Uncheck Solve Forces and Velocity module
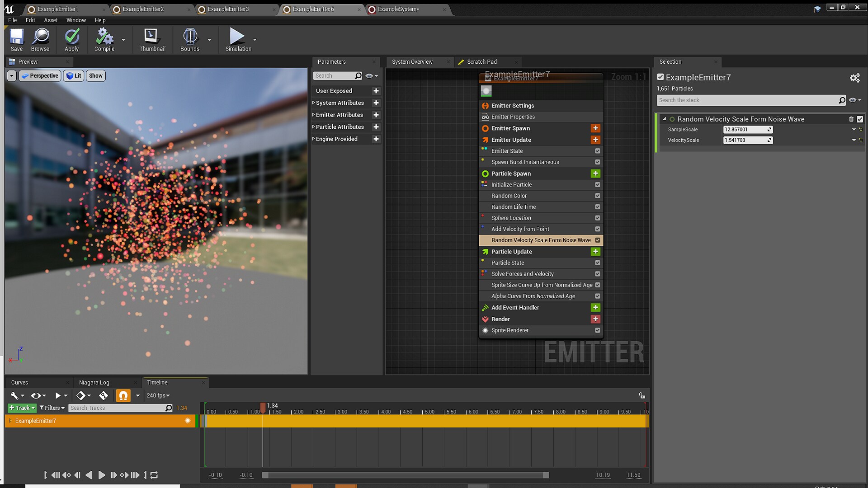The width and height of the screenshot is (868, 488). click(x=598, y=274)
